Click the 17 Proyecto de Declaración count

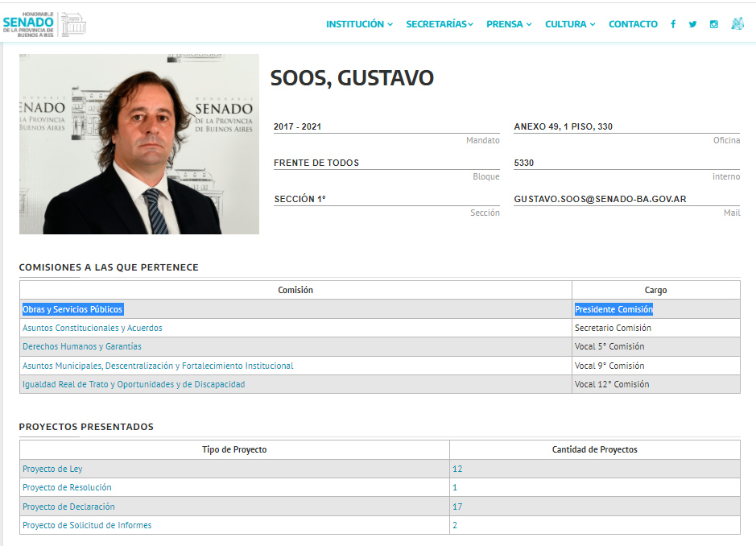[457, 507]
